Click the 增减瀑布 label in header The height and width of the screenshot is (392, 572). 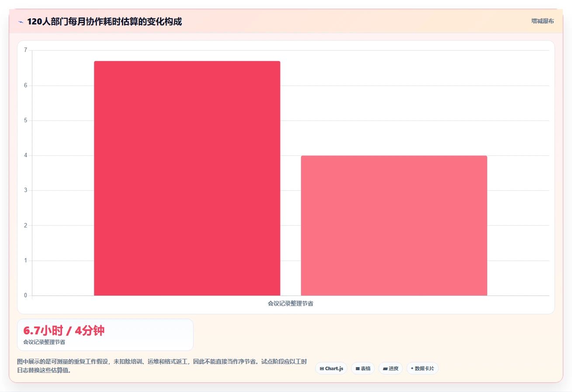[x=543, y=21]
